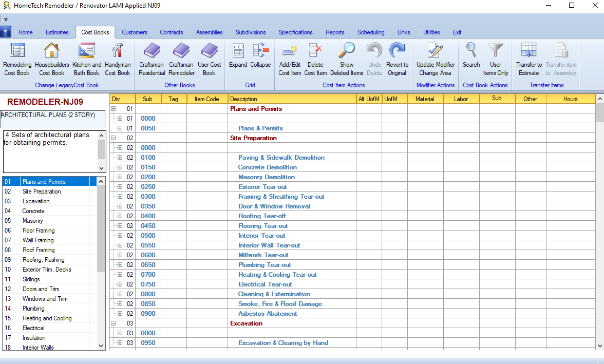
Task: Expand the Plans & Permits 0050 row
Action: click(x=120, y=128)
